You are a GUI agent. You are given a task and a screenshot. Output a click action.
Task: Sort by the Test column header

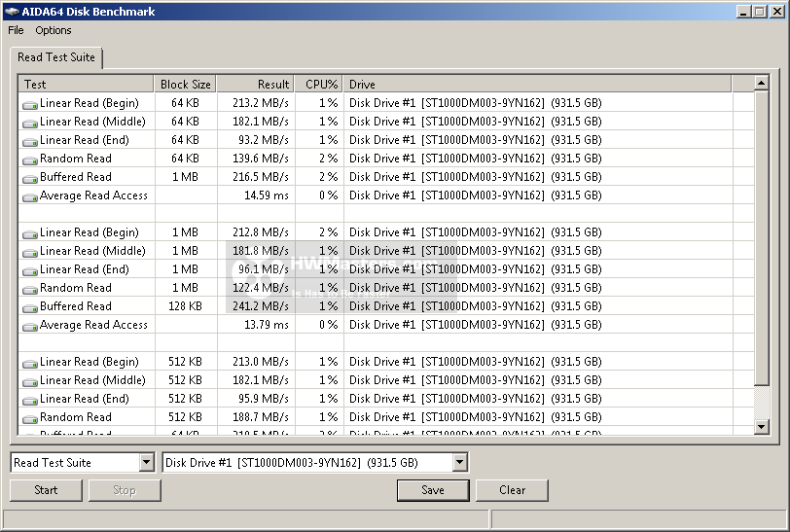(86, 85)
